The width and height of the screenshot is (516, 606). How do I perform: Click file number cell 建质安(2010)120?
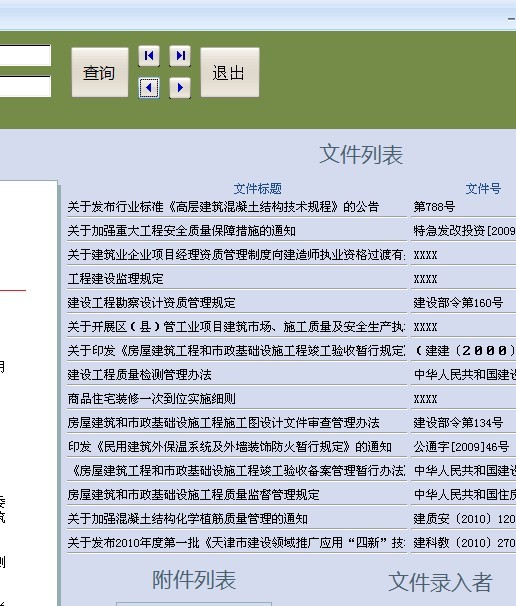tap(463, 518)
